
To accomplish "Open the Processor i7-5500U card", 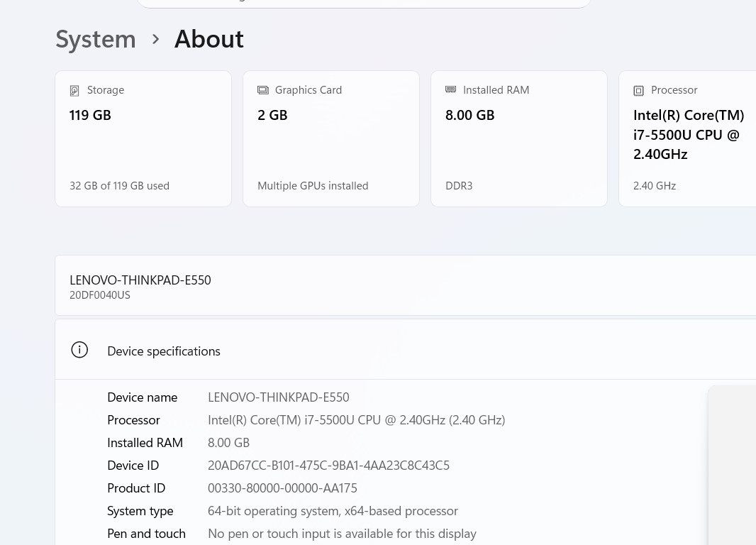I will 687,139.
